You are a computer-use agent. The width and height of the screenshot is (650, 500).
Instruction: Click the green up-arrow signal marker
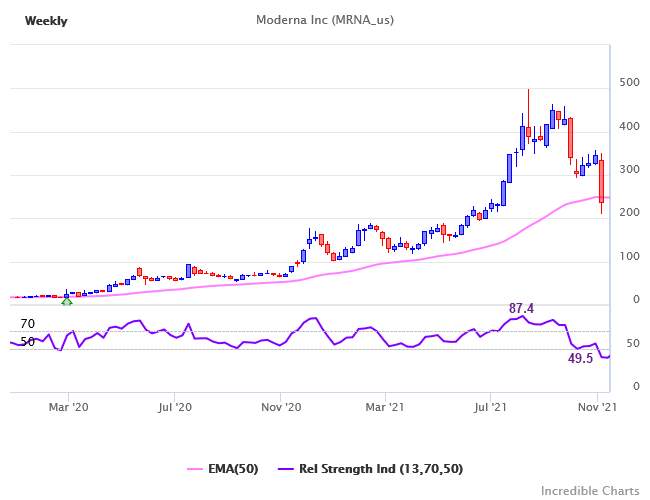pyautogui.click(x=67, y=302)
